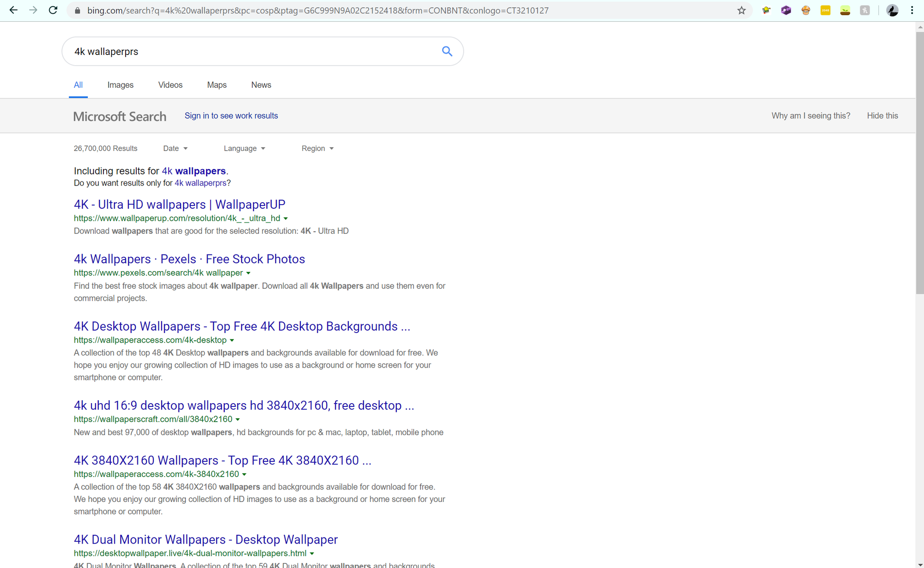Focus the Bing search box
Screen dimensions: 924x568
click(262, 51)
